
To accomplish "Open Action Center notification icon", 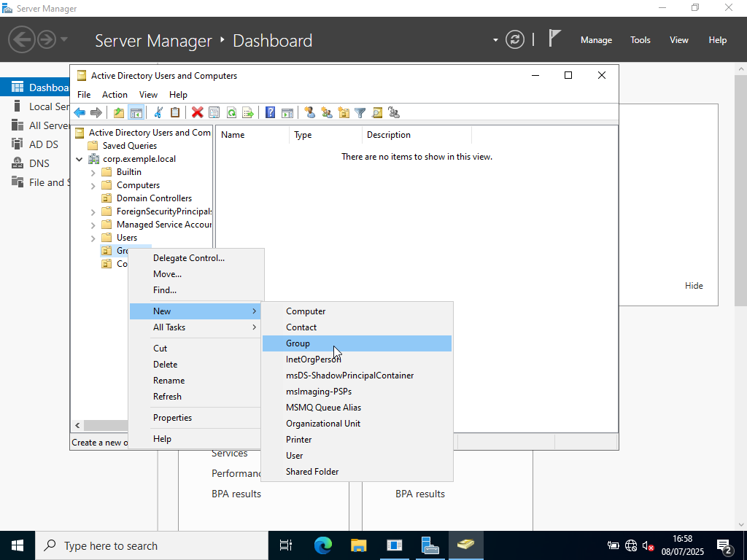I will 724,546.
